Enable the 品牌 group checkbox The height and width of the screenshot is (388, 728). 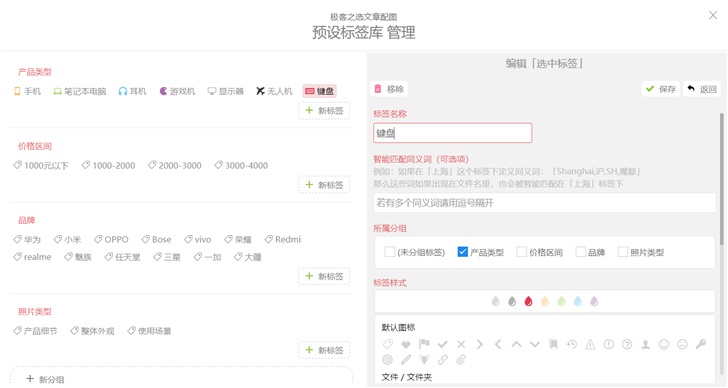click(580, 252)
